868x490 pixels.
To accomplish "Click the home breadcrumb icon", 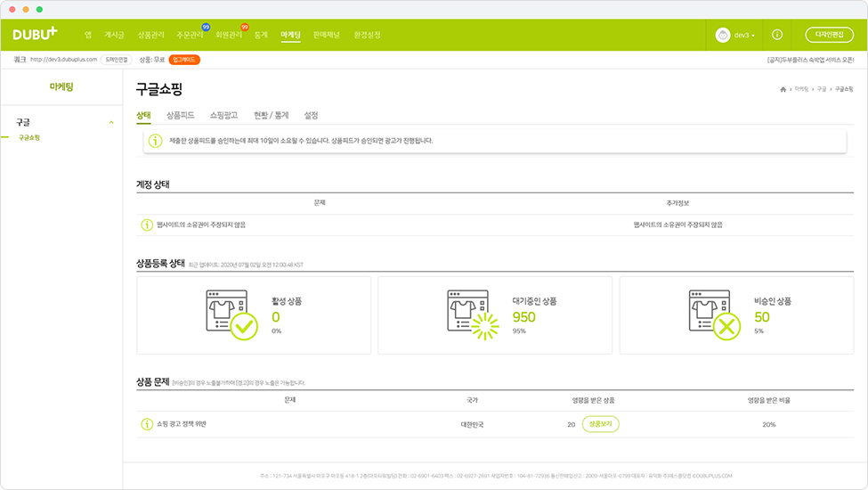I will [783, 89].
